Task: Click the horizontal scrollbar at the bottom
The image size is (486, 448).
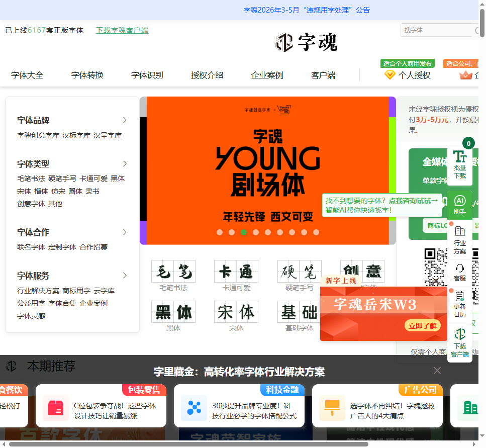Action: [188, 444]
